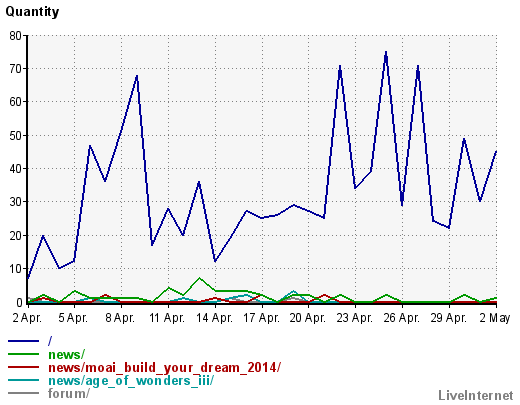Click the "26 Apr." x-axis label
Screen dimensions: 520x405
[402, 318]
